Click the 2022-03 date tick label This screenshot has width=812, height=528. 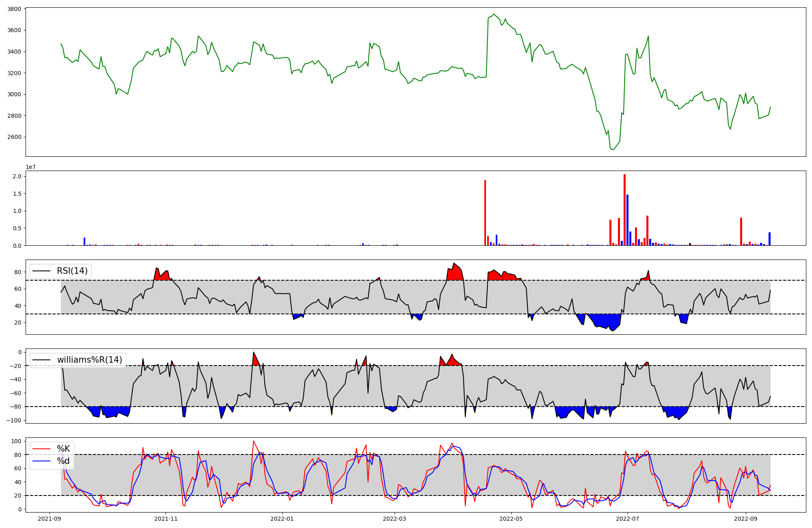(x=394, y=519)
